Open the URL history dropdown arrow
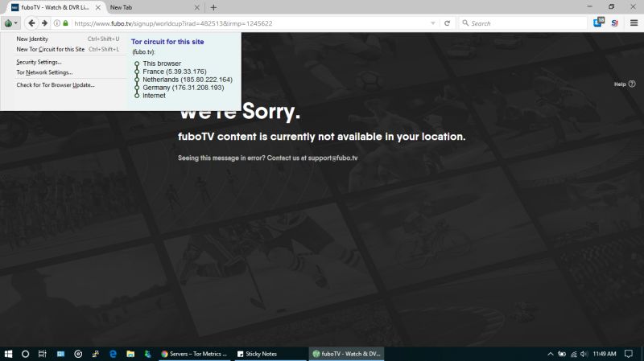Image resolution: width=644 pixels, height=361 pixels. [x=433, y=23]
